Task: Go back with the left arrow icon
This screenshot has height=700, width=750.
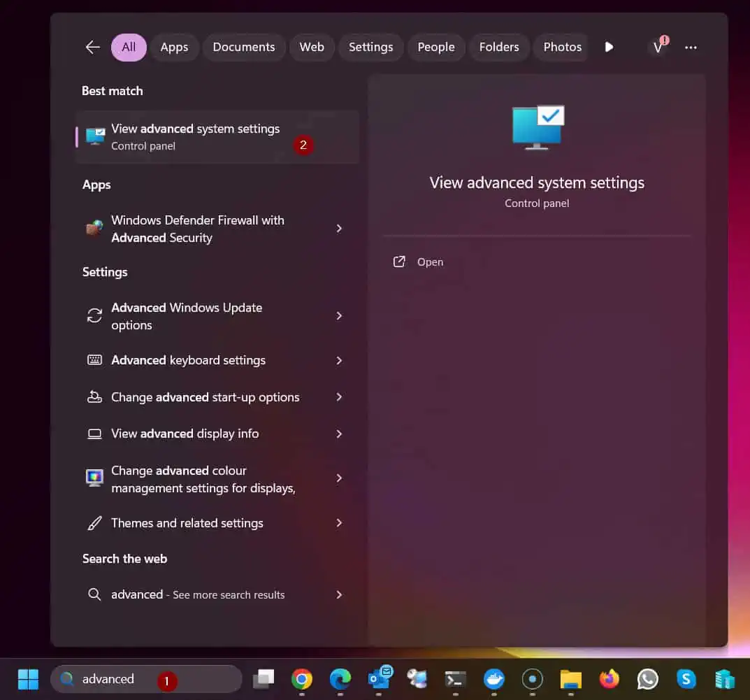Action: [92, 47]
